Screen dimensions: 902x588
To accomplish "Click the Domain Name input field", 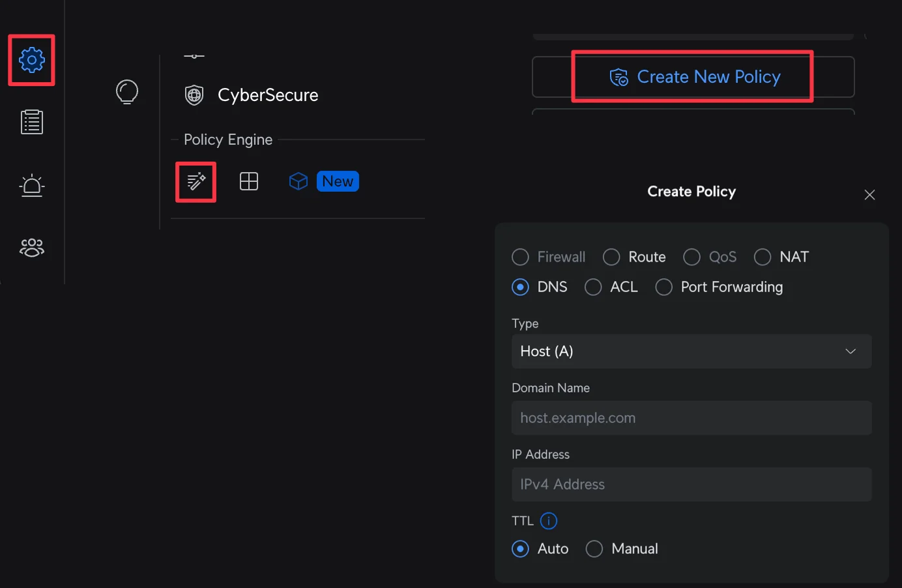I will point(691,418).
